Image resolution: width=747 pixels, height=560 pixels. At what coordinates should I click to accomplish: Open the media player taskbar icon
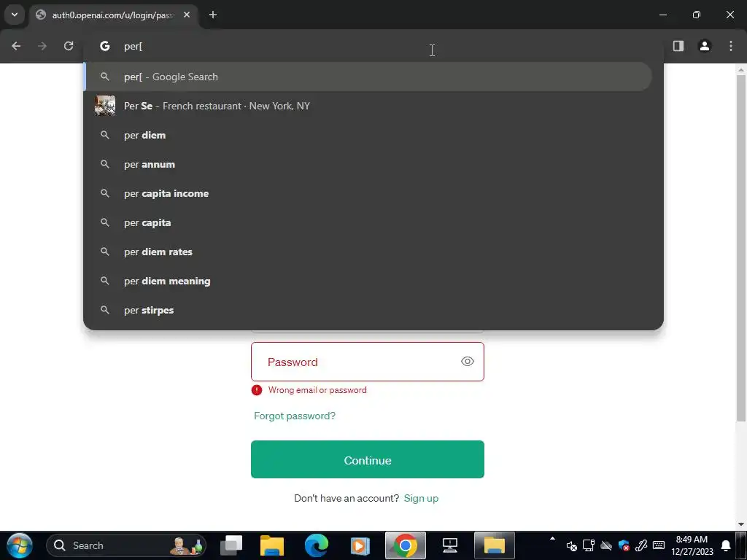click(360, 545)
